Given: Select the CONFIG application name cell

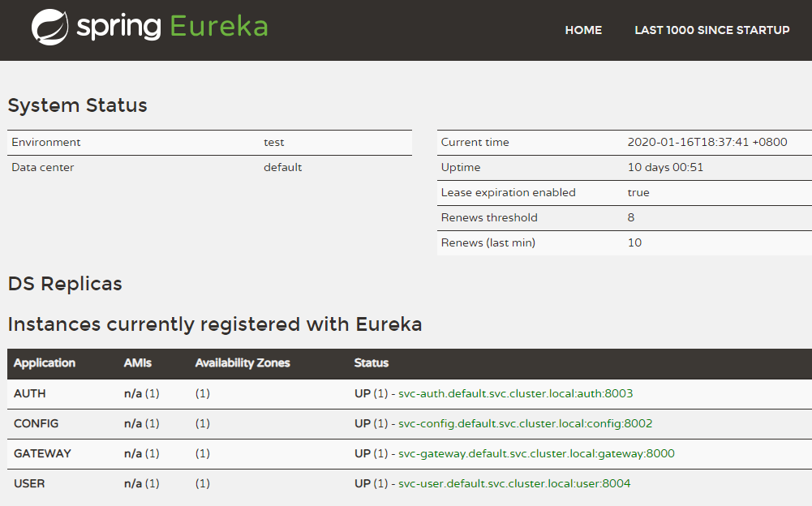Looking at the screenshot, I should tap(36, 423).
